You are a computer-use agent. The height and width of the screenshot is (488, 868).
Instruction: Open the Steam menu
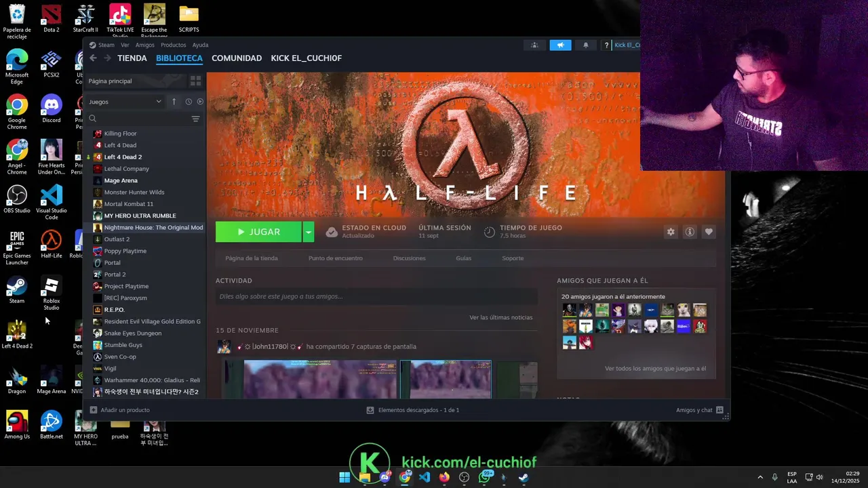click(106, 45)
